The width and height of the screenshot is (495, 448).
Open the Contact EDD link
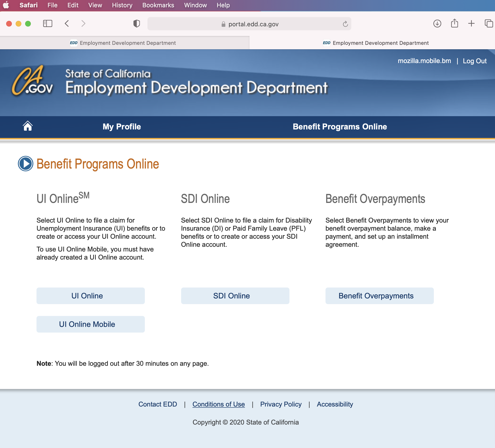(x=158, y=404)
